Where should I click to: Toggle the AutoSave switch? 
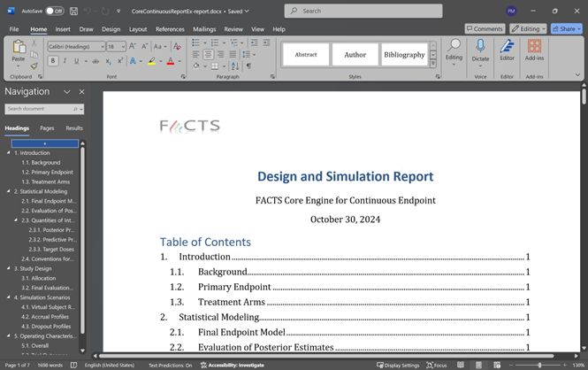pyautogui.click(x=54, y=11)
